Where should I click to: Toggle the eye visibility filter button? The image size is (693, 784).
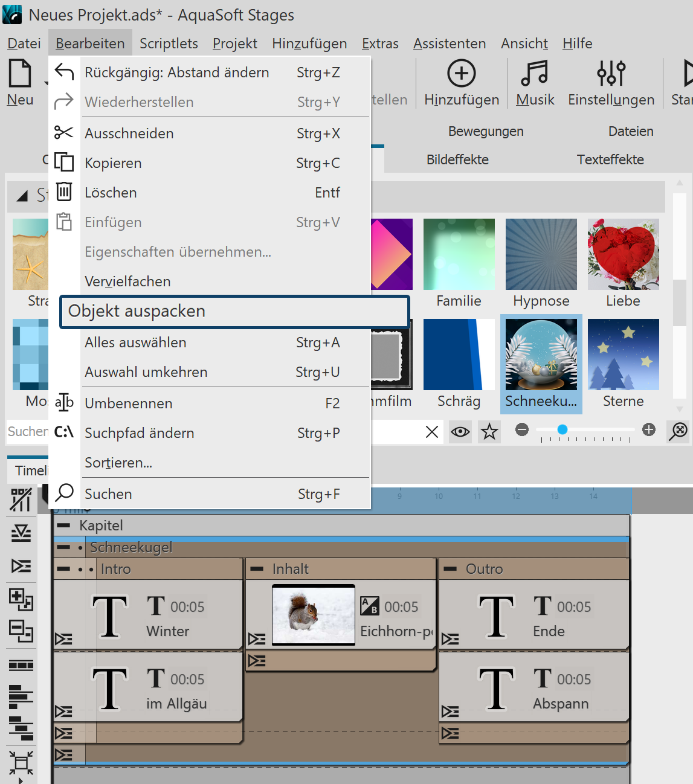point(460,432)
